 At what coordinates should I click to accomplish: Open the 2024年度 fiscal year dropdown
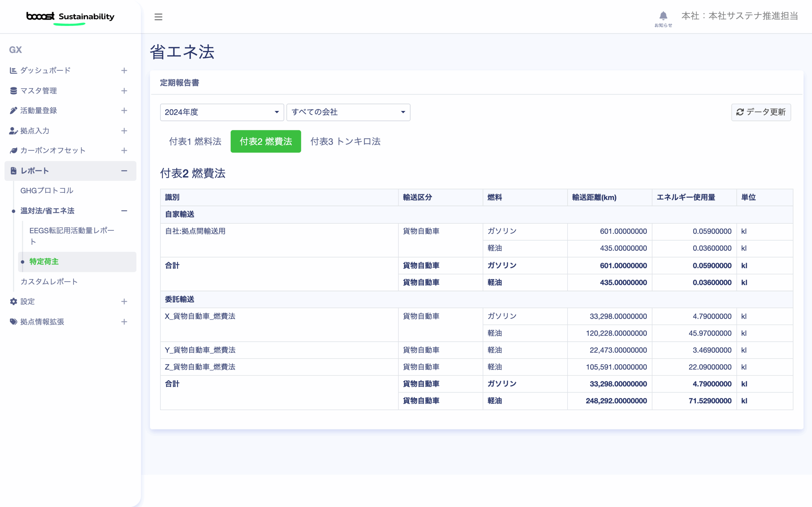click(222, 112)
